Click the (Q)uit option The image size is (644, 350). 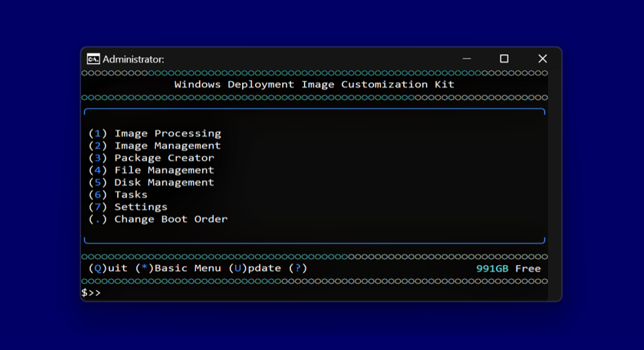(108, 268)
